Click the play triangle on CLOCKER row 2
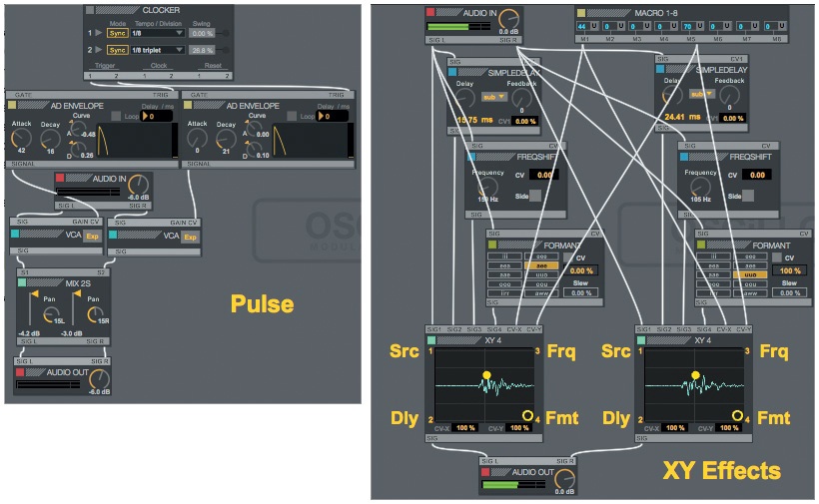This screenshot has width=819, height=504. [98, 50]
